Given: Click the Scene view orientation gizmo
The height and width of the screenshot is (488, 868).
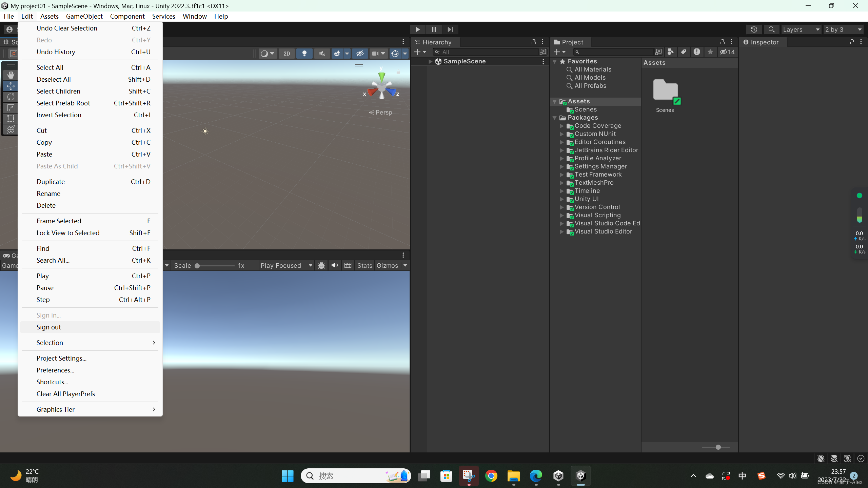Looking at the screenshot, I should [x=382, y=87].
